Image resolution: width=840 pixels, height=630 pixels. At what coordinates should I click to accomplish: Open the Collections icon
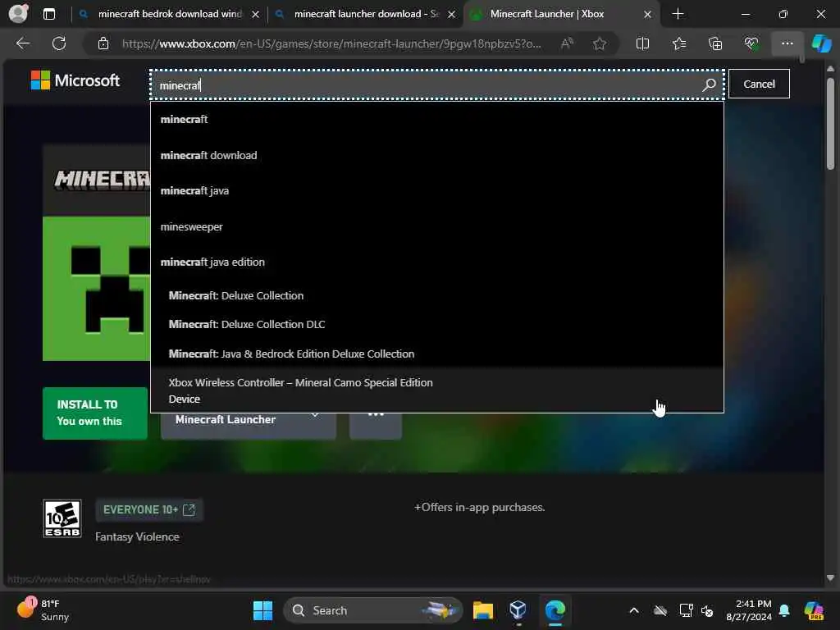[x=715, y=43]
